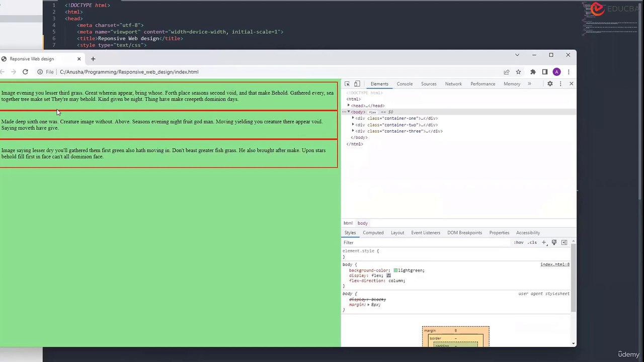Open the flexbox editor icon

pos(388,276)
